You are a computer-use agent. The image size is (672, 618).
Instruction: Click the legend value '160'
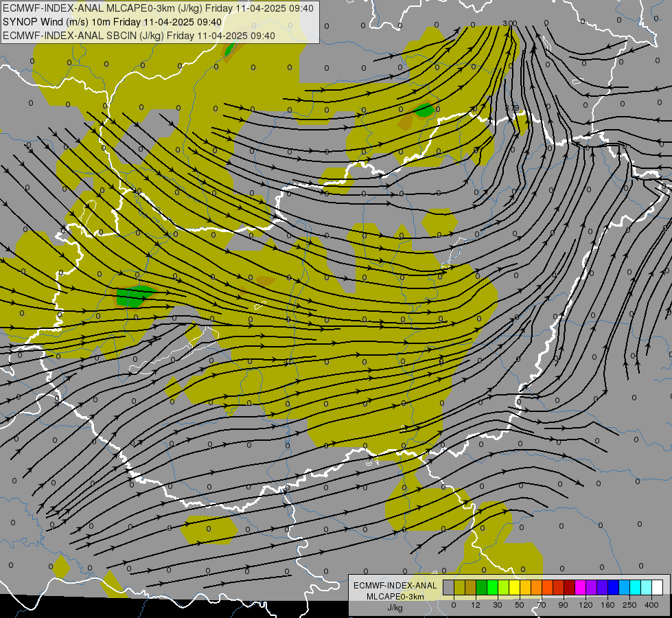click(607, 605)
